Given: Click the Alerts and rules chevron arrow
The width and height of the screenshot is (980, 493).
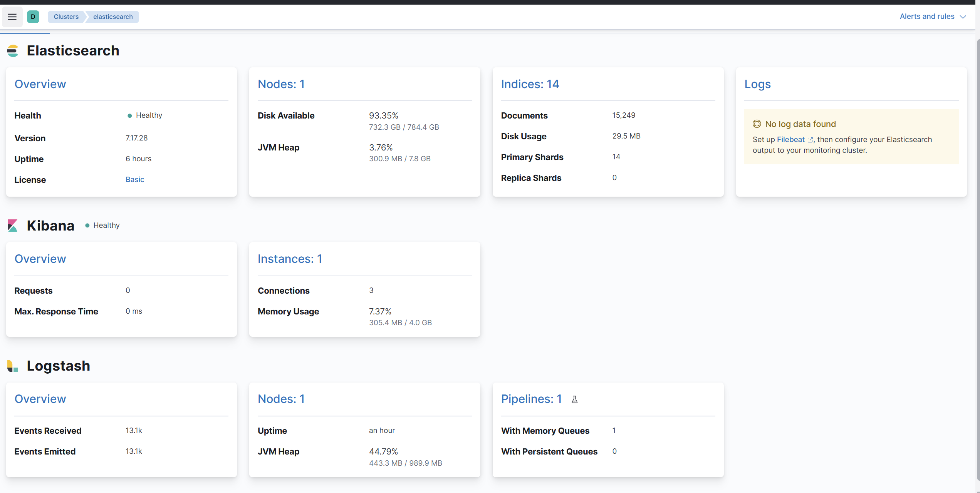Looking at the screenshot, I should click(963, 17).
